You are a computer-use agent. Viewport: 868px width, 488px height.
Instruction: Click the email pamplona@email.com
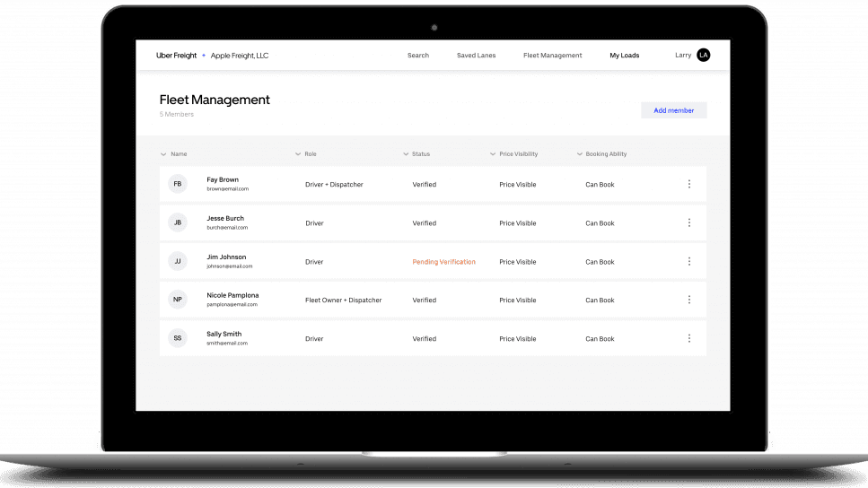click(232, 304)
